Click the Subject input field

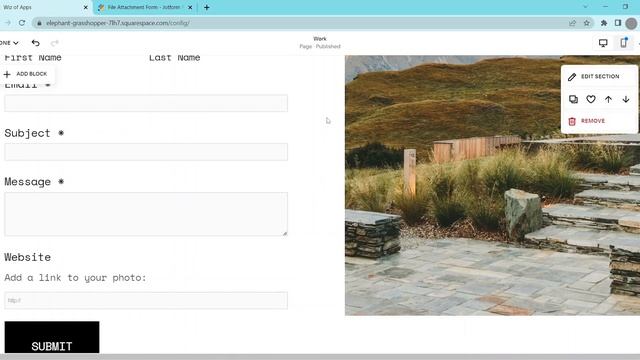coord(146,152)
